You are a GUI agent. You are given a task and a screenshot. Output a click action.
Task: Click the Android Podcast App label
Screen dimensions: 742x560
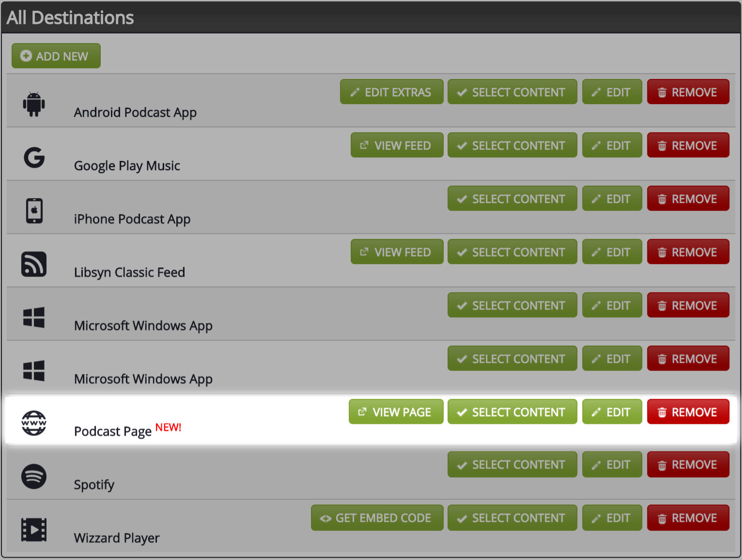tap(135, 112)
